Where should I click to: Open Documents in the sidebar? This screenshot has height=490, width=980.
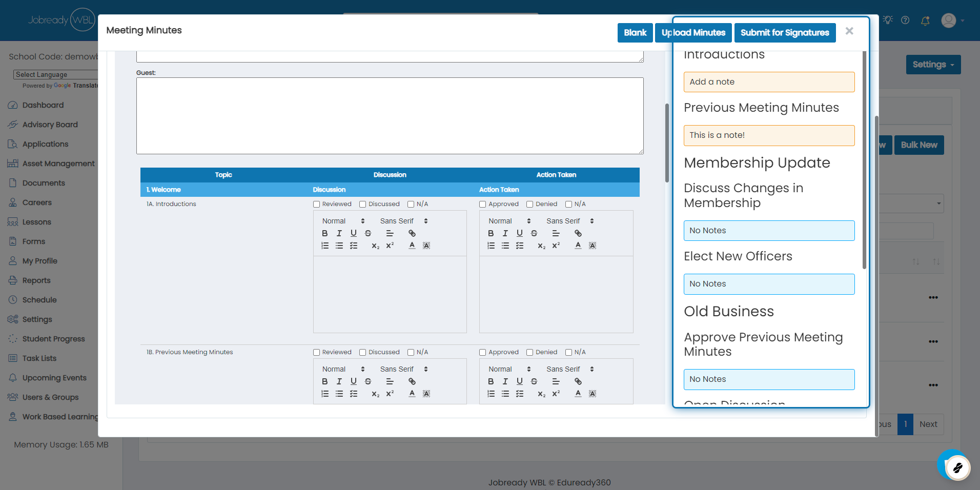pyautogui.click(x=44, y=183)
